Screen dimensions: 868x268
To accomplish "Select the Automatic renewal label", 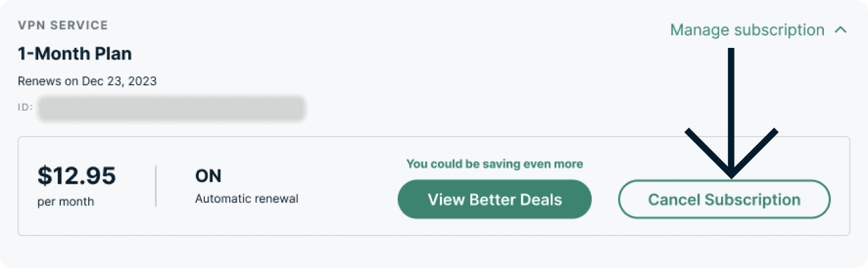I will [246, 199].
